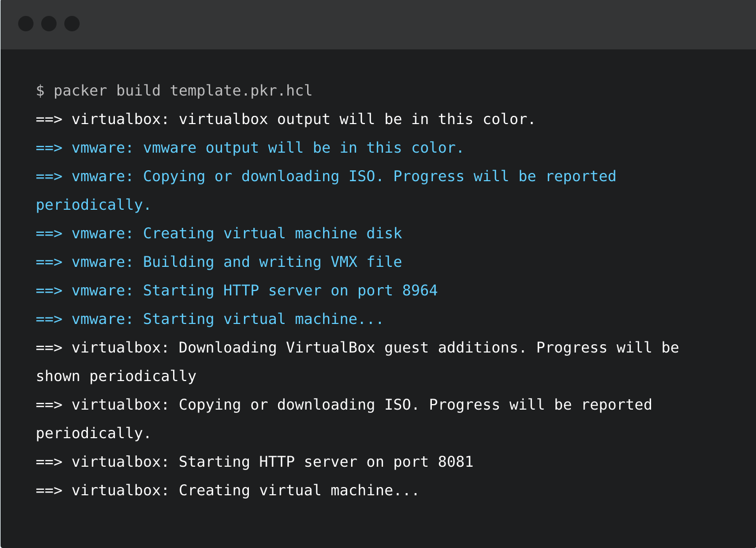This screenshot has width=756, height=548.
Task: Click 'Downloading VirtualBox guest additions' line
Action: tap(358, 348)
